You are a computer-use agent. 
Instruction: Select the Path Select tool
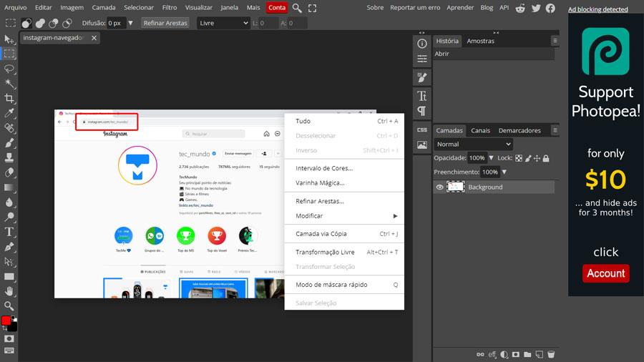9,261
